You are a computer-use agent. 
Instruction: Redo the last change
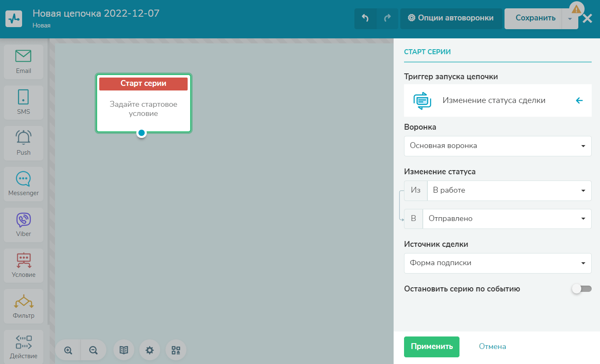pyautogui.click(x=387, y=18)
